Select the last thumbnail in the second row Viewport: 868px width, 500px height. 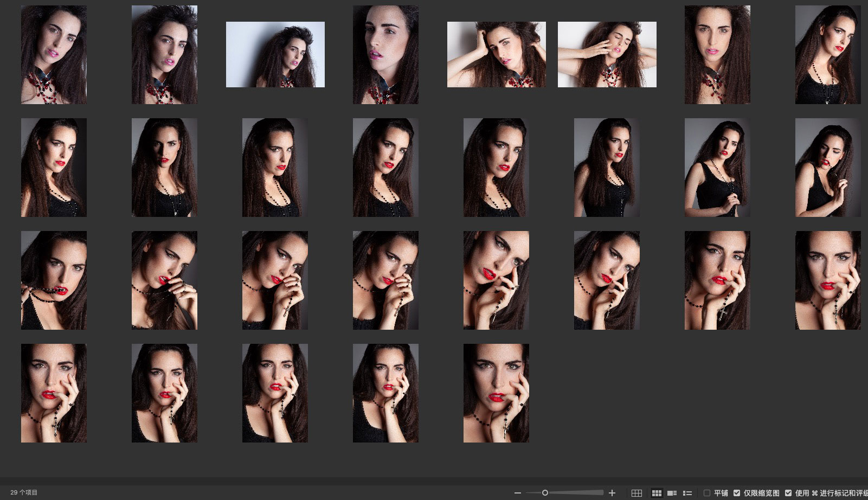point(827,167)
